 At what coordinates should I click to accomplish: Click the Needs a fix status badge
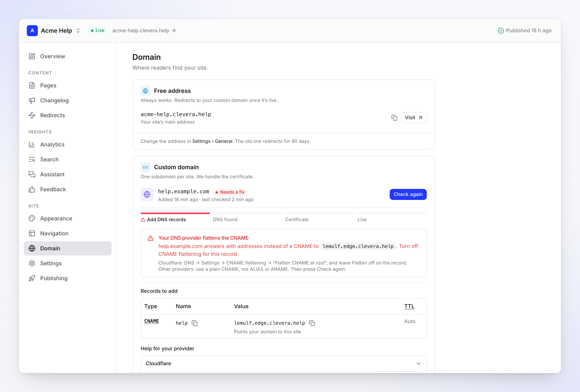click(230, 192)
